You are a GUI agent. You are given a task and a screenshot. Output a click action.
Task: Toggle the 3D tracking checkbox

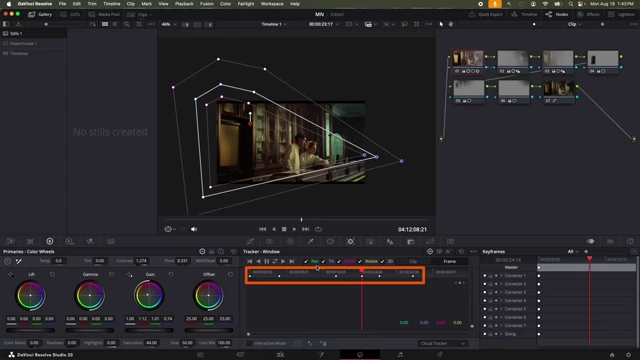tap(382, 261)
